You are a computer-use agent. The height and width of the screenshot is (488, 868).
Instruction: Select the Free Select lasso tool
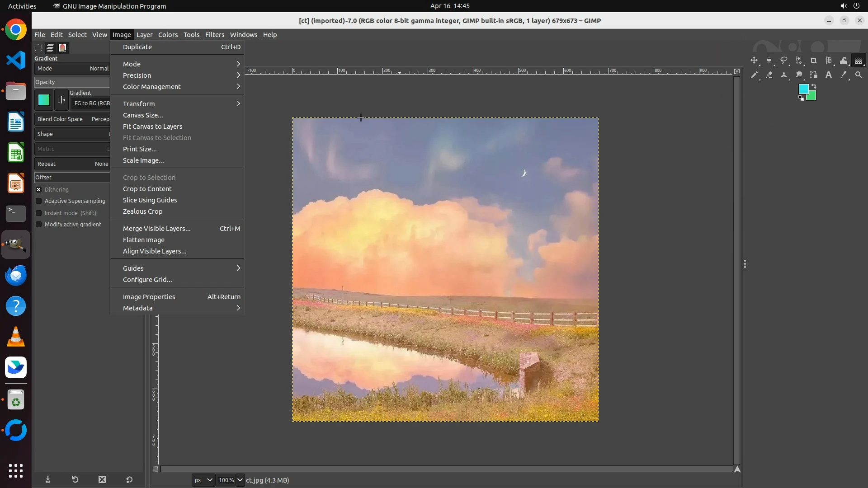[x=784, y=61]
